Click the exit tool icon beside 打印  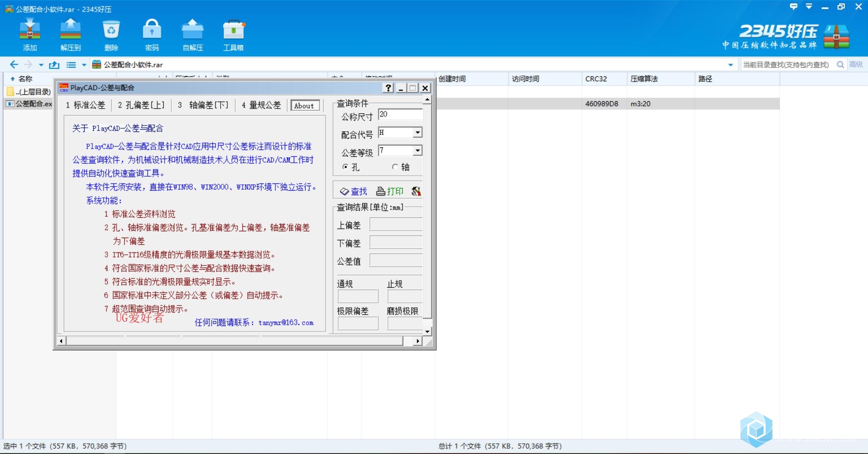[416, 191]
